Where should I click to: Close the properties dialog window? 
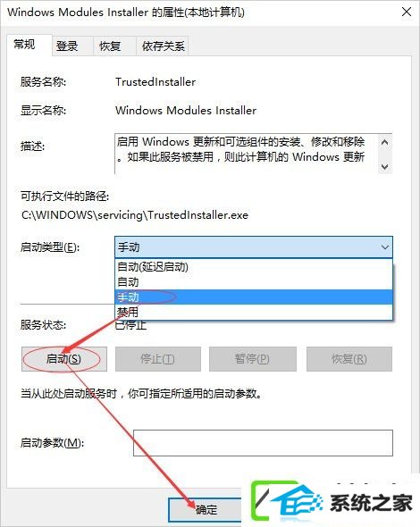pos(407,13)
